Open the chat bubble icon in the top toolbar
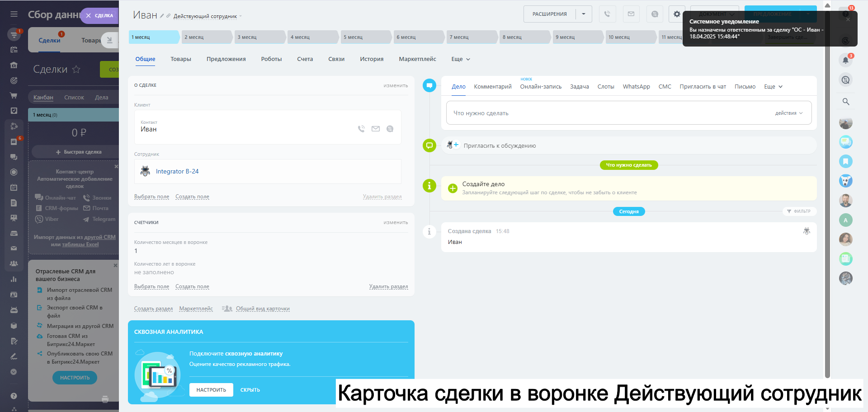The height and width of the screenshot is (412, 868). coord(655,14)
